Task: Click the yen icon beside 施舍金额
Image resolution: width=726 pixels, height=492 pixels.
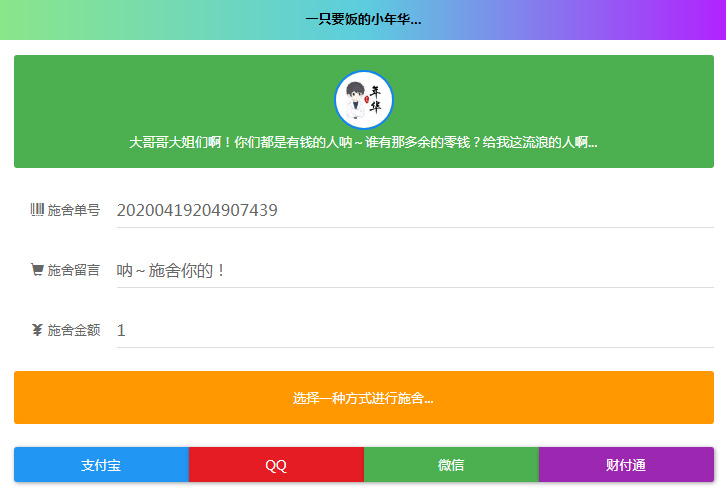Action: 37,330
